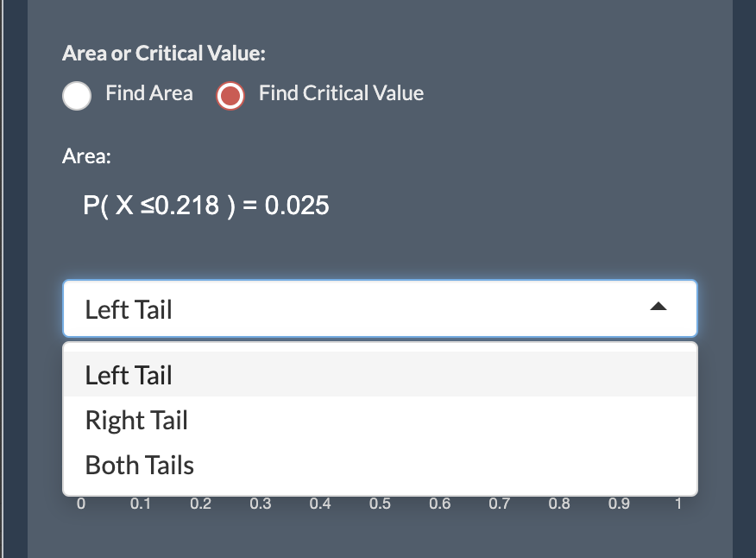Choose Both Tails from the open dropdown
Image resolution: width=756 pixels, height=558 pixels.
pos(139,465)
